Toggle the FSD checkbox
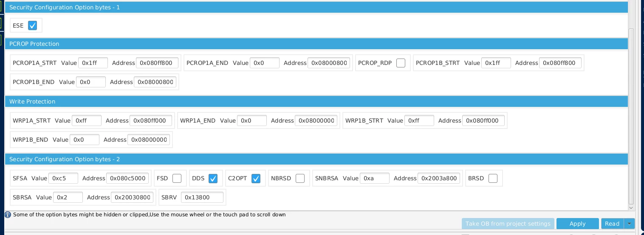 [177, 178]
